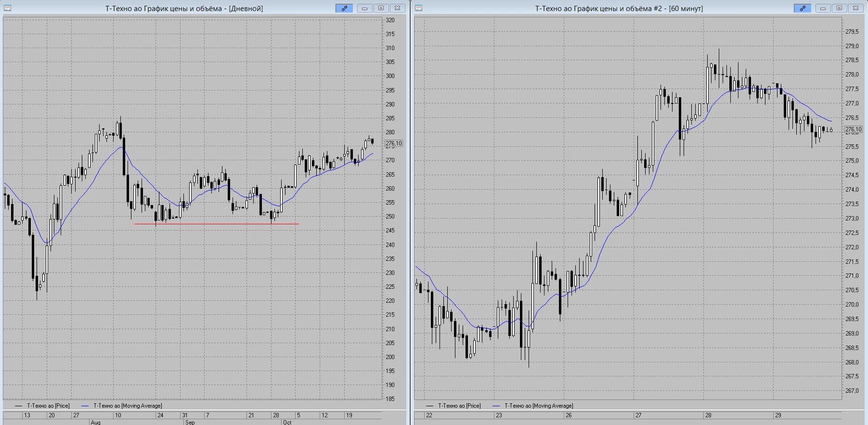Click the 185 value on the daily price axis
The image size is (868, 425).
click(390, 399)
